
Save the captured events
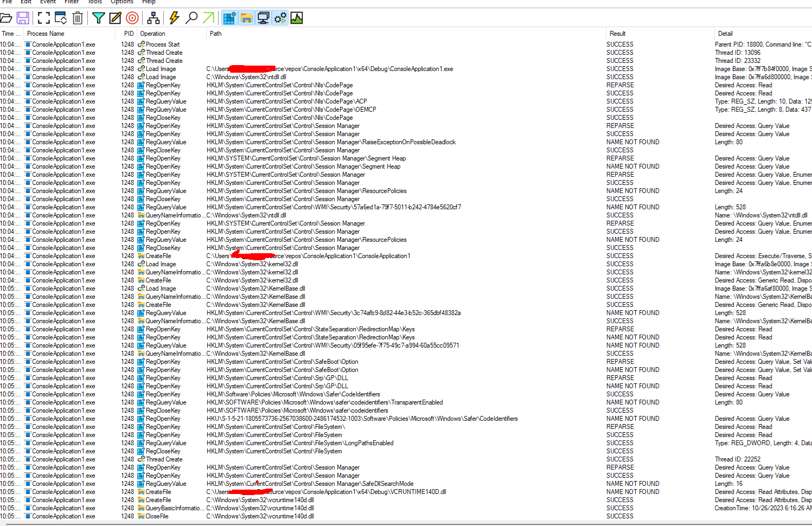coord(22,18)
